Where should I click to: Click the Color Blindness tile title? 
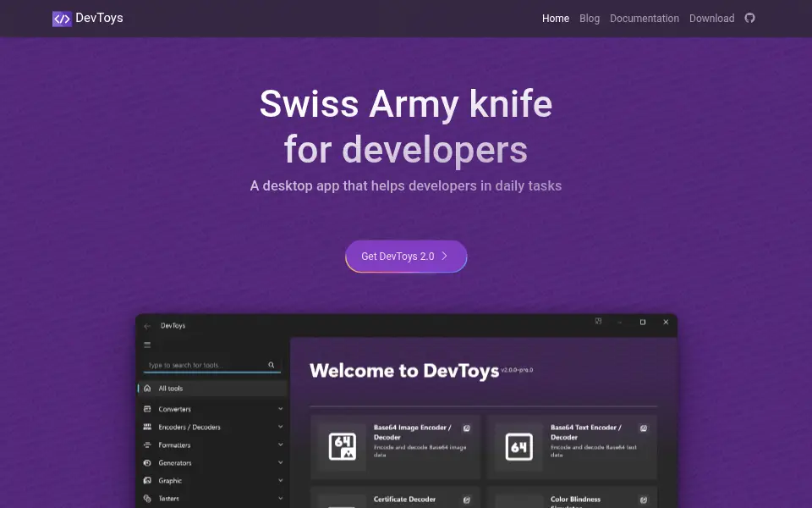coord(575,500)
